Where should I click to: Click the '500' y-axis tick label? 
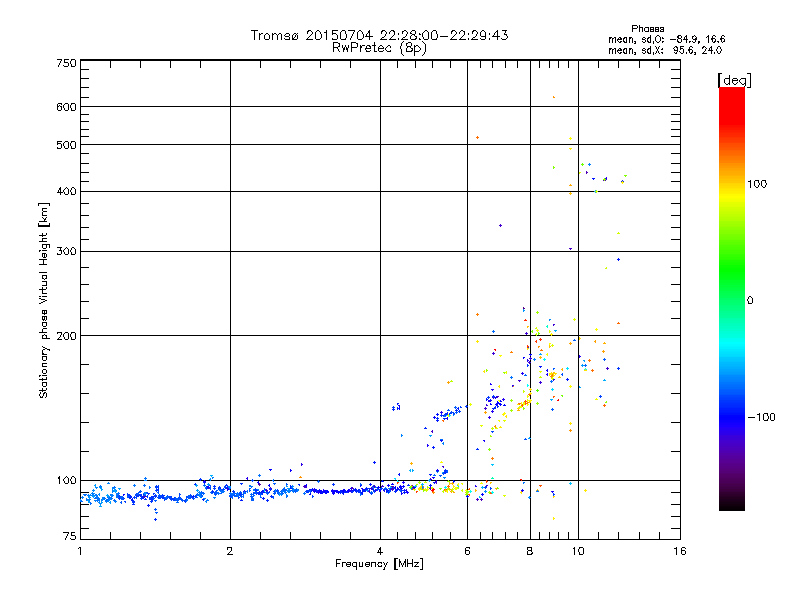(x=66, y=145)
